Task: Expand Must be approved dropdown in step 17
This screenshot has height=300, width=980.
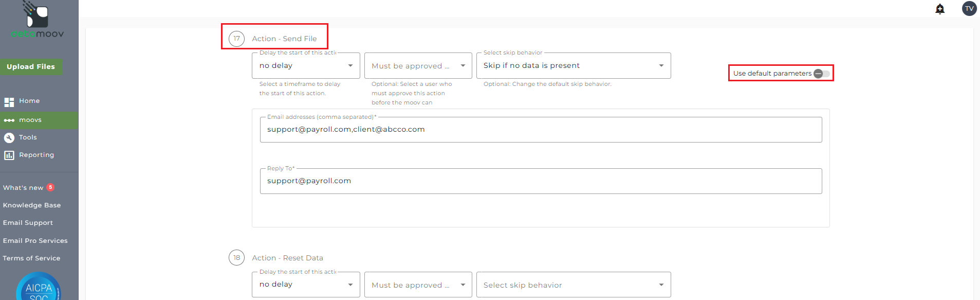Action: coord(418,66)
